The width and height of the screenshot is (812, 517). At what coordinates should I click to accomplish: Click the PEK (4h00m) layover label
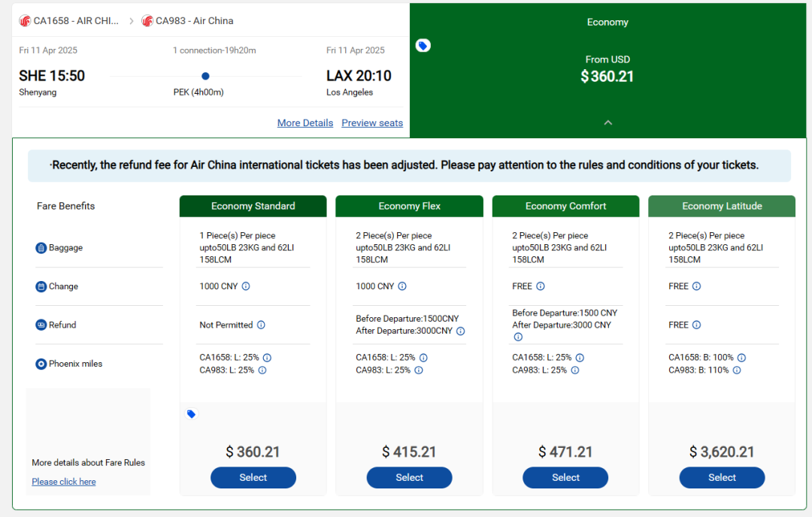[198, 92]
